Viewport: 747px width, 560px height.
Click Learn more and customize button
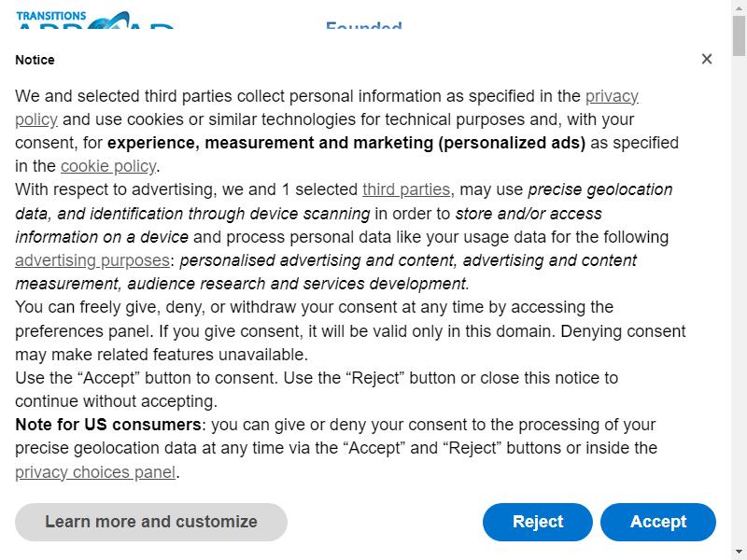151,522
